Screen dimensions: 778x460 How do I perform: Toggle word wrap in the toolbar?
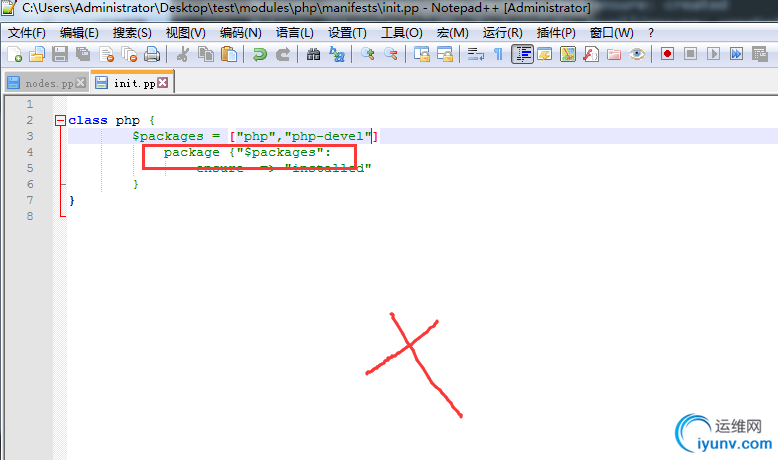pyautogui.click(x=475, y=54)
